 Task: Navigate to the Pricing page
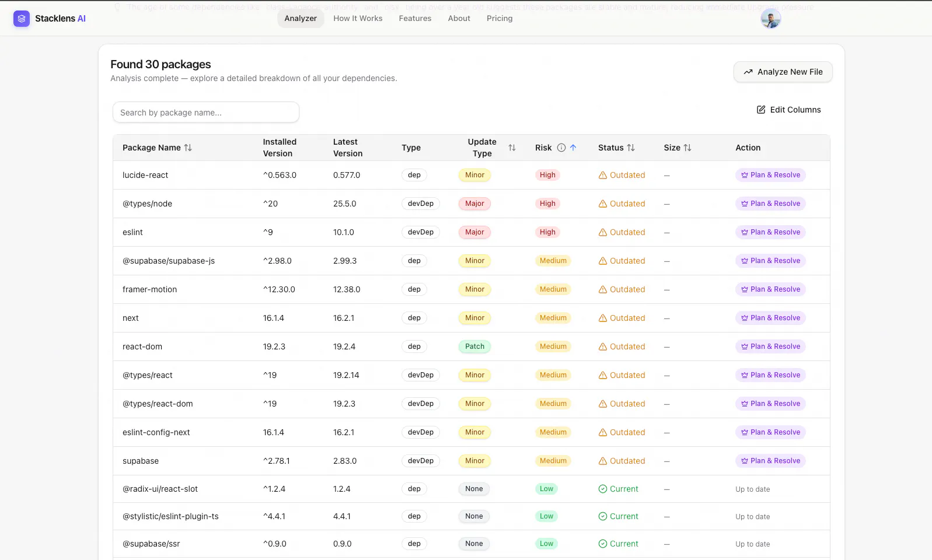[500, 19]
